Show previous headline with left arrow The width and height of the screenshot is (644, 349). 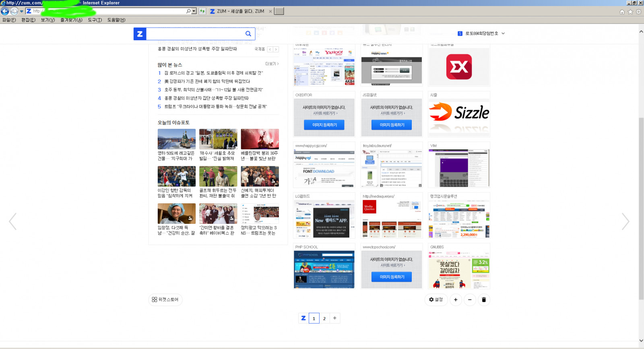(x=270, y=49)
